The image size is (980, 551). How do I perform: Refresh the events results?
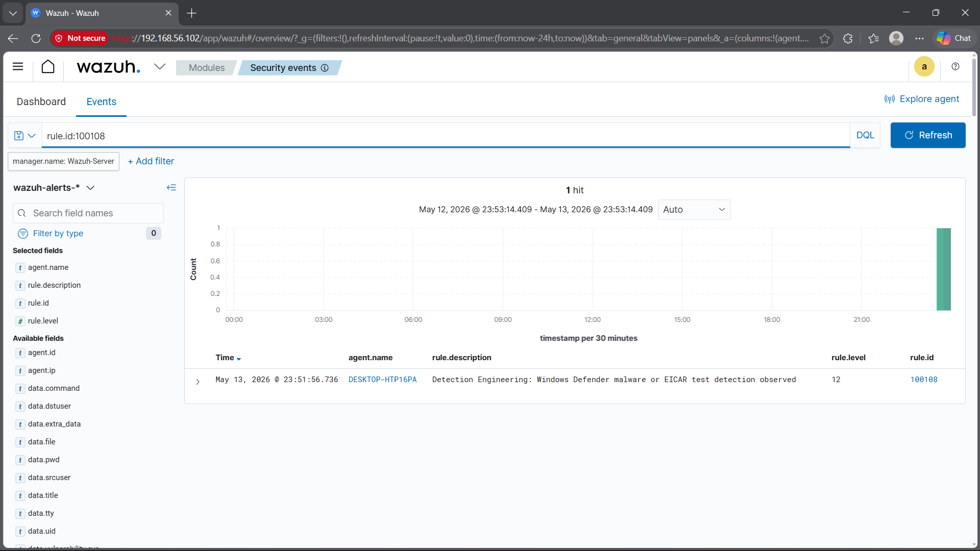(x=928, y=135)
